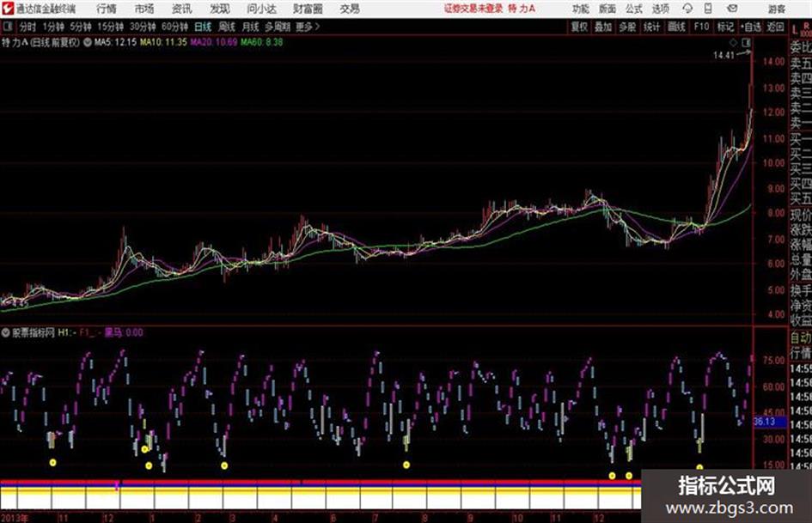Click the 黑马 0.00 indicator label
The width and height of the screenshot is (812, 523).
[x=124, y=332]
